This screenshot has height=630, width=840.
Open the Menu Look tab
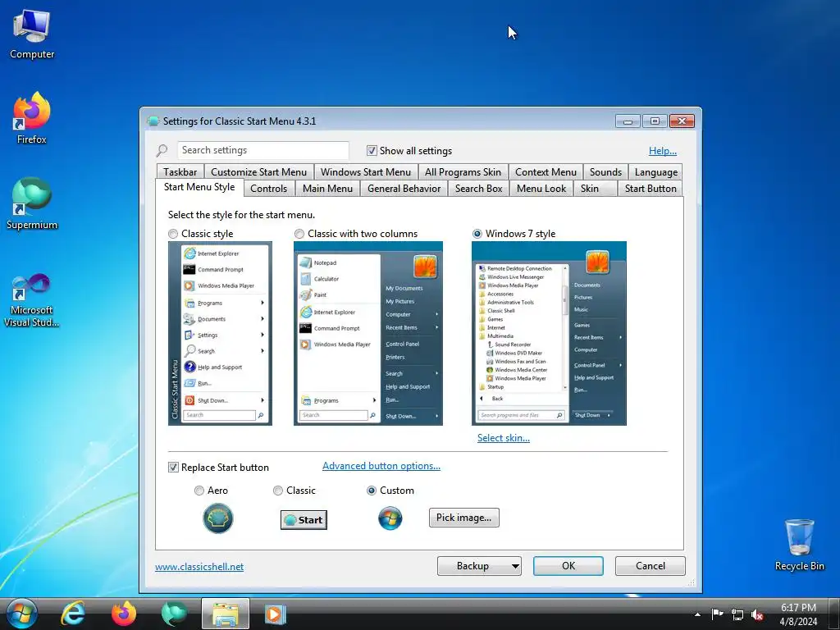pyautogui.click(x=541, y=189)
